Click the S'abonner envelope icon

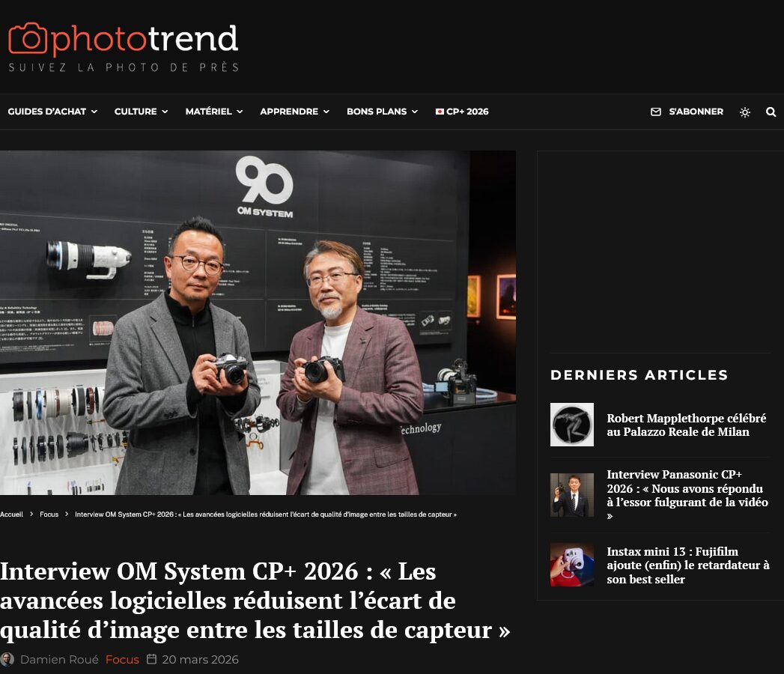click(x=655, y=112)
